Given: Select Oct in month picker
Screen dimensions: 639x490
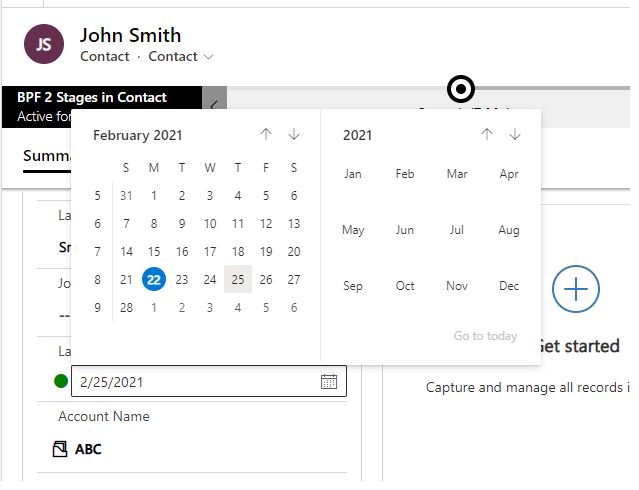Looking at the screenshot, I should 405,286.
